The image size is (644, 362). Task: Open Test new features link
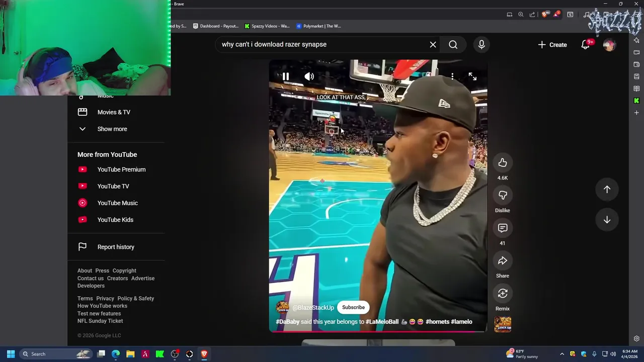click(x=99, y=313)
